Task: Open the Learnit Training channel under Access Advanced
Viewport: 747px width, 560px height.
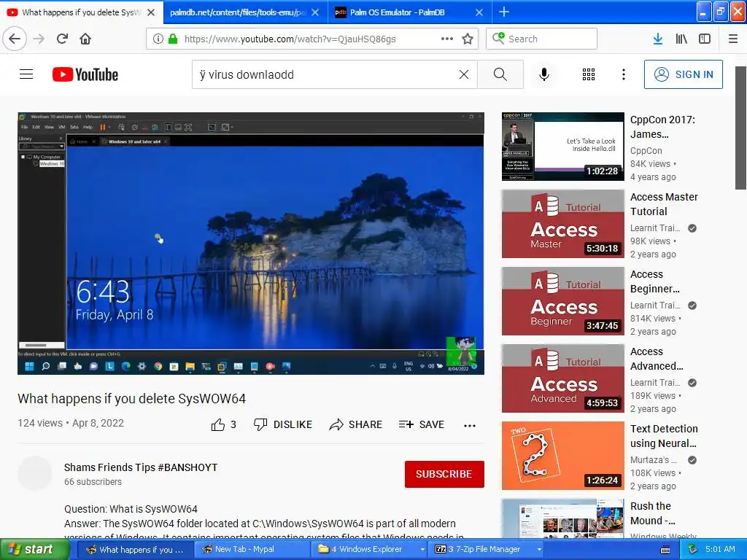Action: (655, 382)
